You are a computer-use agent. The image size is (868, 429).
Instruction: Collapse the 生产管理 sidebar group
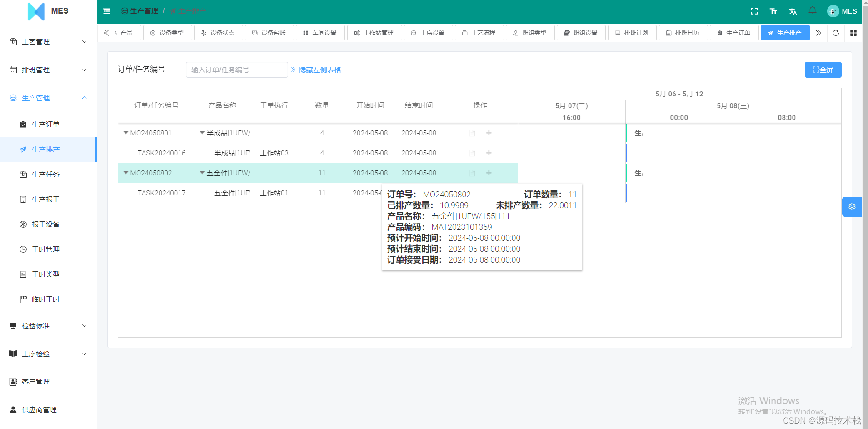[x=48, y=98]
